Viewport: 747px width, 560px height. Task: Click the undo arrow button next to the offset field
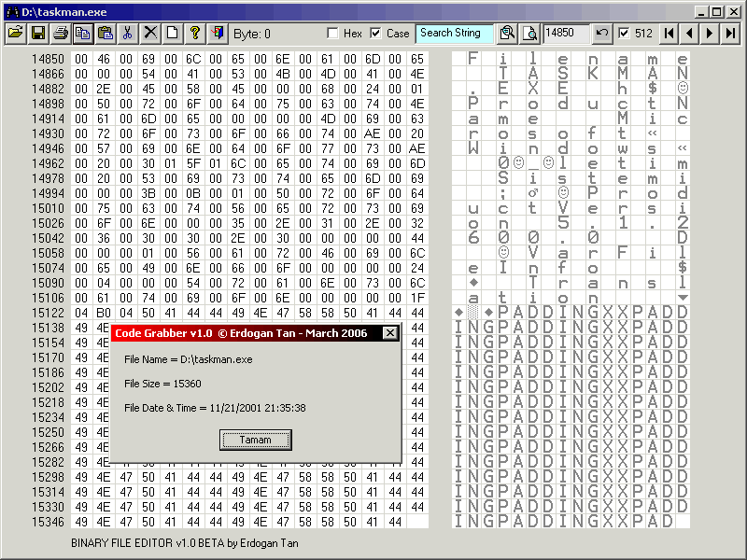coord(602,33)
